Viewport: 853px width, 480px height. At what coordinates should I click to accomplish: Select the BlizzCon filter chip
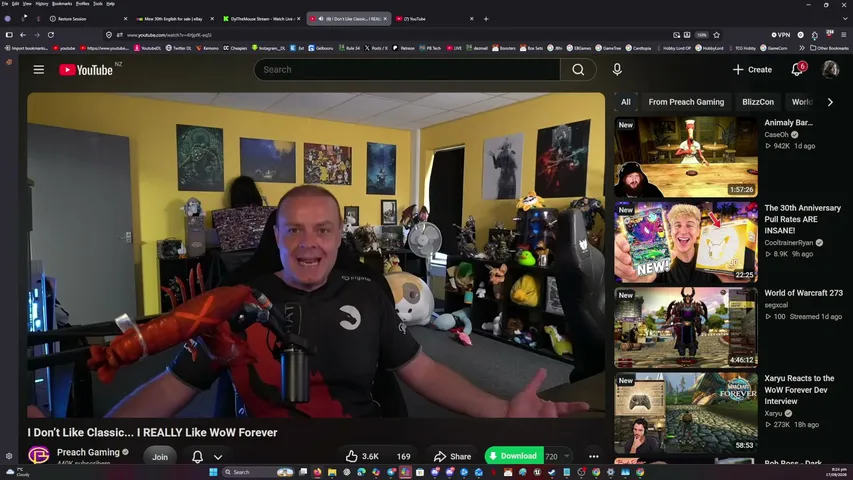click(757, 102)
